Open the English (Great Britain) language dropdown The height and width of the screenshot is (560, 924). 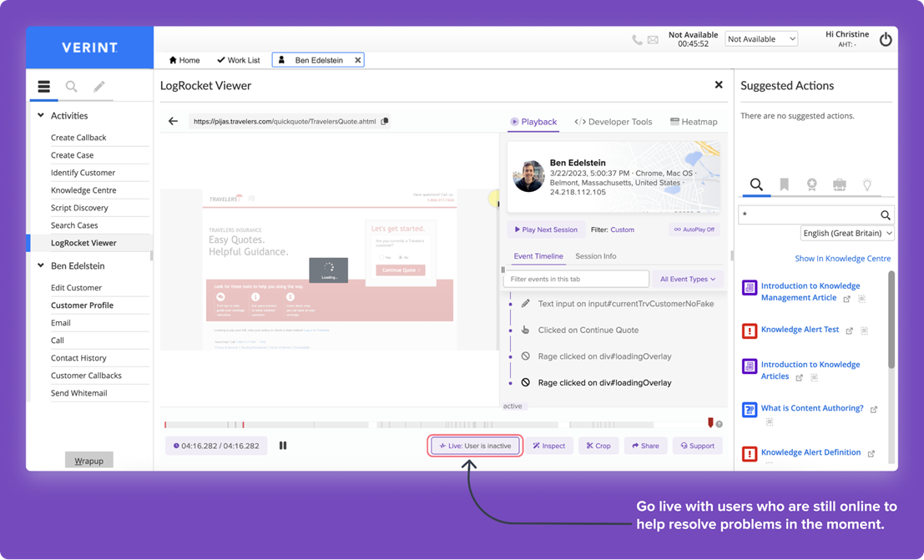tap(847, 233)
